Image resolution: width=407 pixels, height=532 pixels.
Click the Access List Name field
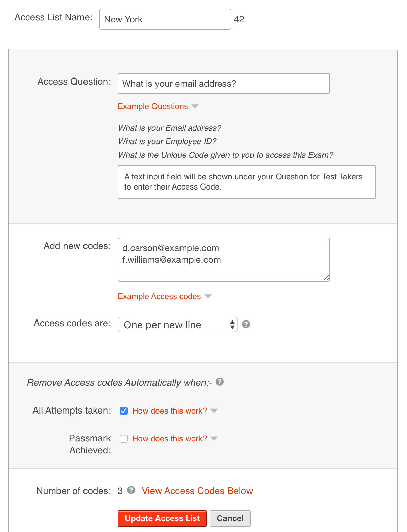pos(165,19)
